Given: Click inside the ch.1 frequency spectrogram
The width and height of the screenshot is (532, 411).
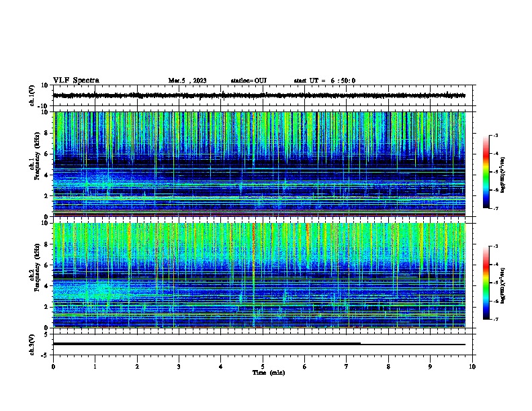Looking at the screenshot, I should pyautogui.click(x=259, y=164).
